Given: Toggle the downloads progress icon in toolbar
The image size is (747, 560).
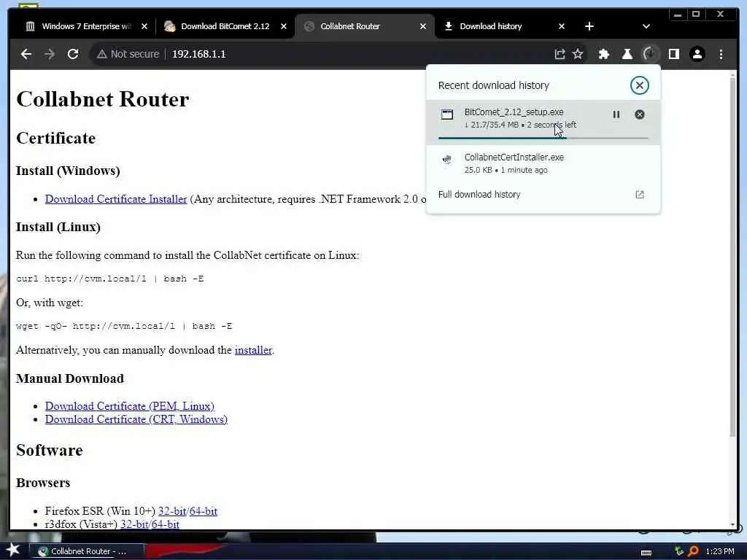Looking at the screenshot, I should [650, 54].
